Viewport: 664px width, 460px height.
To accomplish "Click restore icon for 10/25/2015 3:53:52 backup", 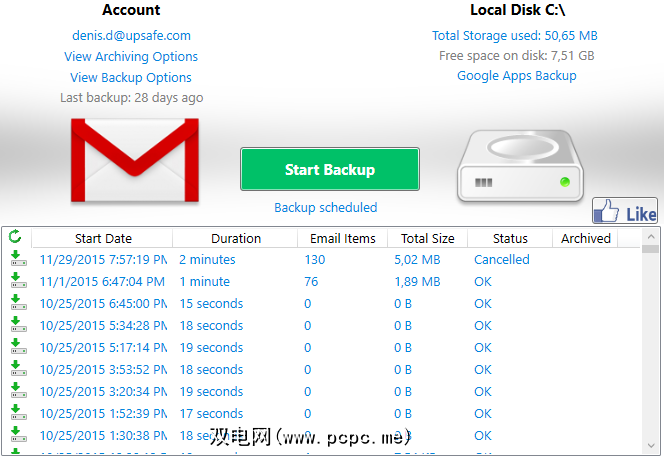I will click(17, 370).
